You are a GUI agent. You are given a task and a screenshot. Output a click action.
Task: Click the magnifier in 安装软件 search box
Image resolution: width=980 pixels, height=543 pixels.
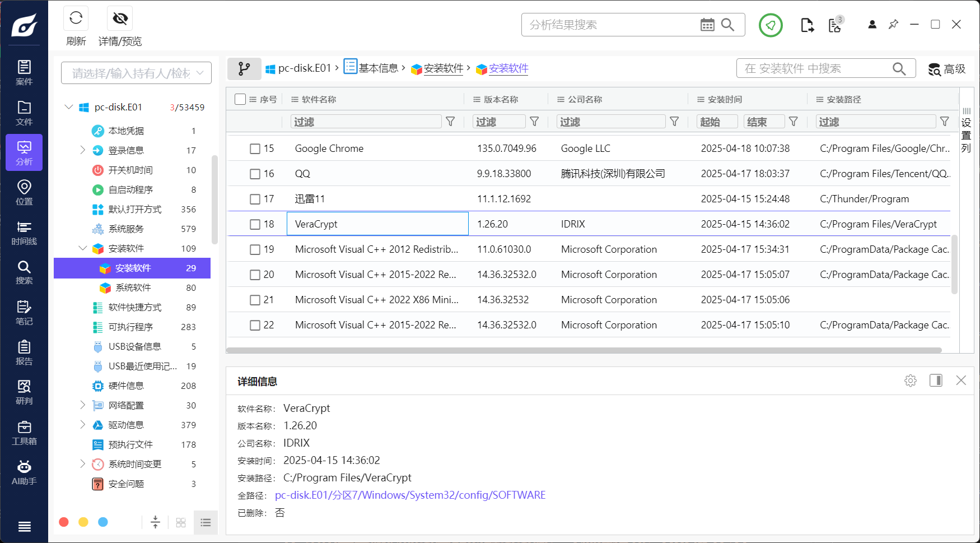[x=899, y=68]
